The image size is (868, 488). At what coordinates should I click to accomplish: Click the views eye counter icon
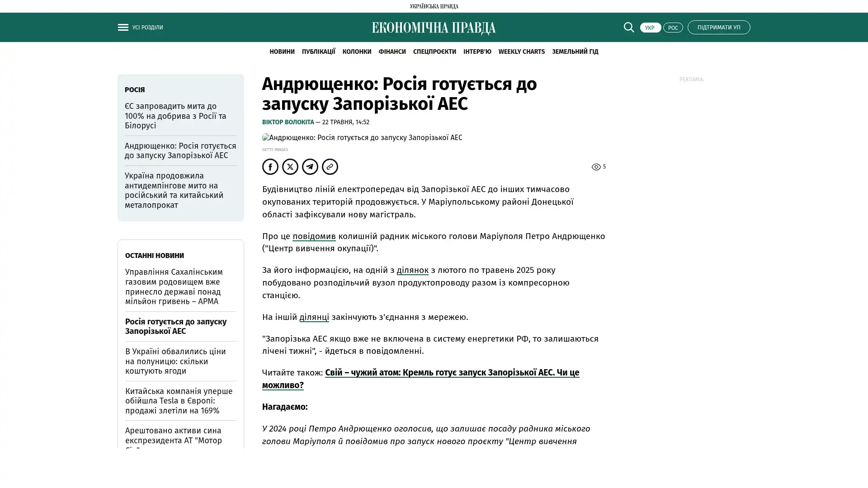[596, 167]
